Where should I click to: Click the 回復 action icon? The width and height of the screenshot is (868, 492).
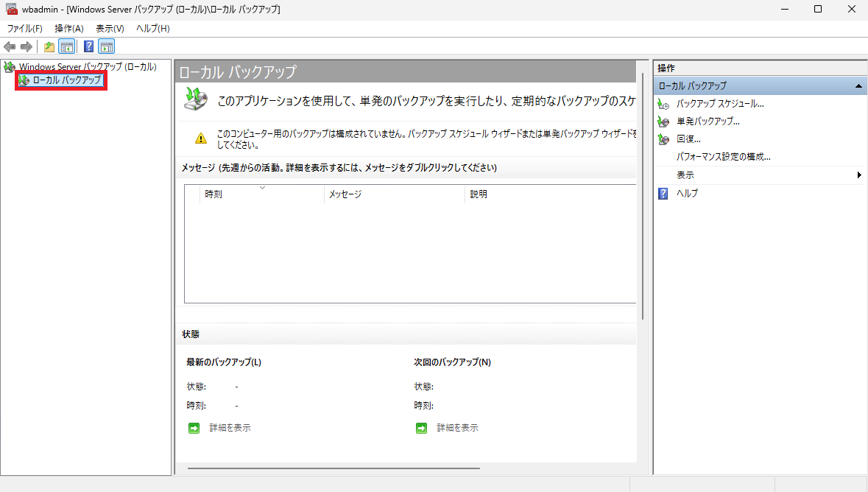[663, 139]
